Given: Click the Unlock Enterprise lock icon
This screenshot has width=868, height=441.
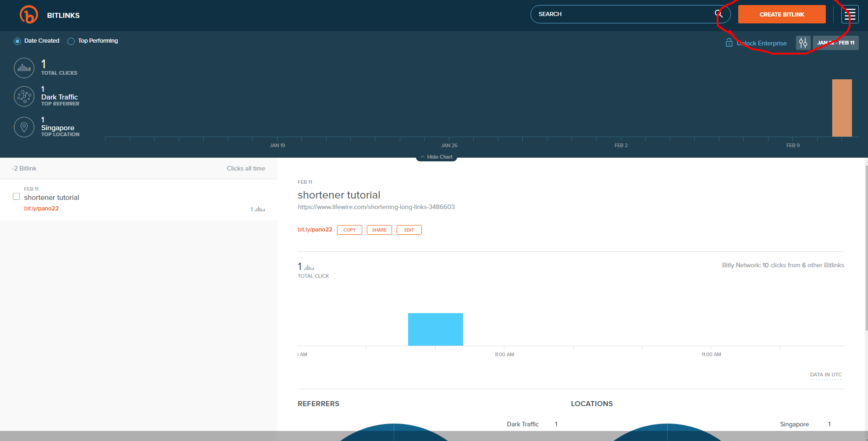Looking at the screenshot, I should [729, 43].
